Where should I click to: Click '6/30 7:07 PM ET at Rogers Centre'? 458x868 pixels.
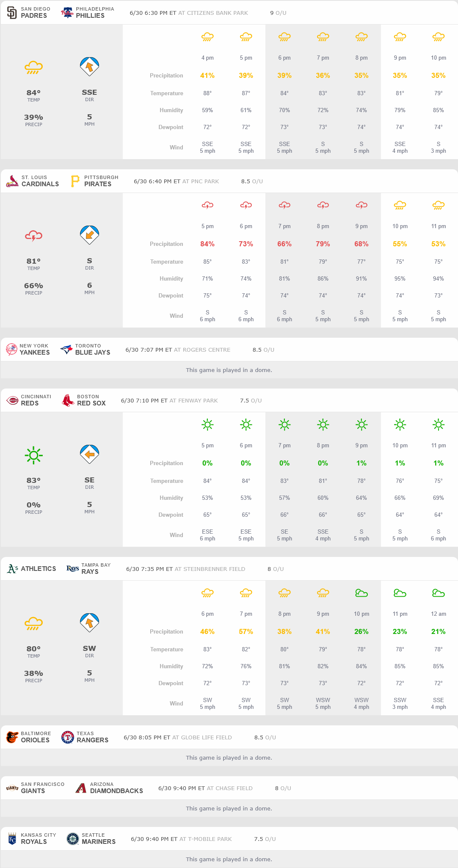(178, 350)
